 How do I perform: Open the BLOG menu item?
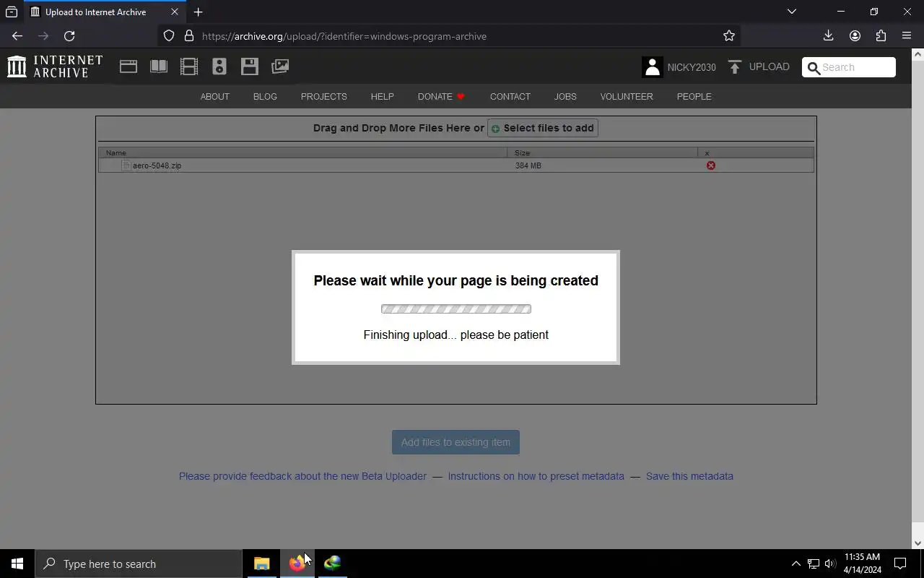pyautogui.click(x=265, y=96)
